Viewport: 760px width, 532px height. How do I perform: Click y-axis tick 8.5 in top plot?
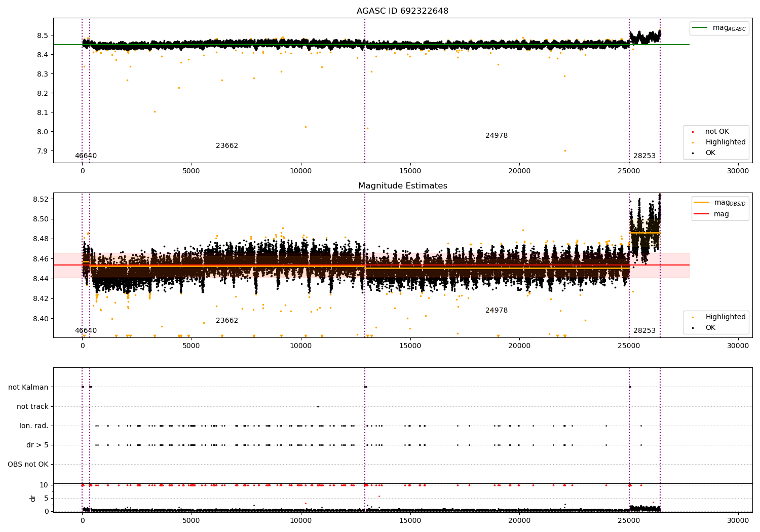43,36
